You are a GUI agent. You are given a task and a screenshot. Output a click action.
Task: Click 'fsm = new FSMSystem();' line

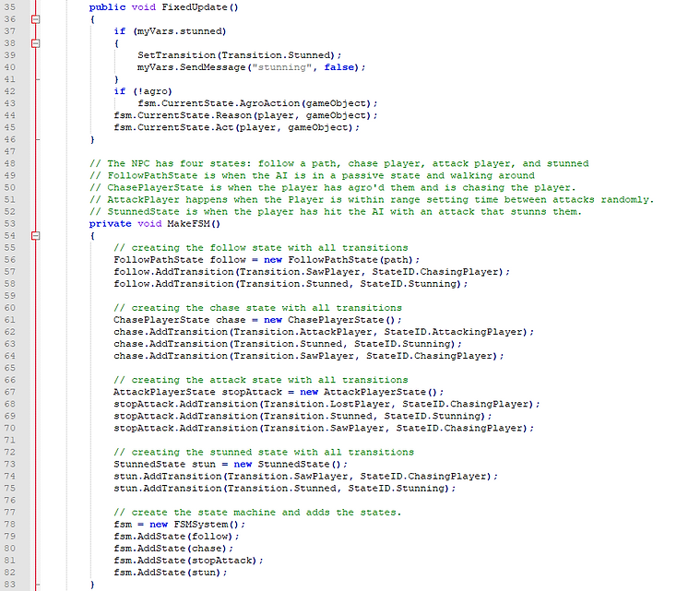180,525
